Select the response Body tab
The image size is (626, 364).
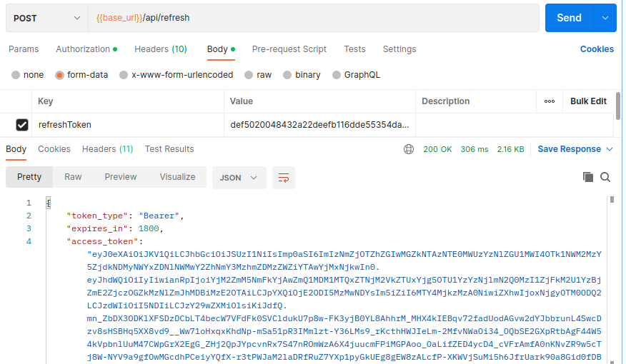16,149
